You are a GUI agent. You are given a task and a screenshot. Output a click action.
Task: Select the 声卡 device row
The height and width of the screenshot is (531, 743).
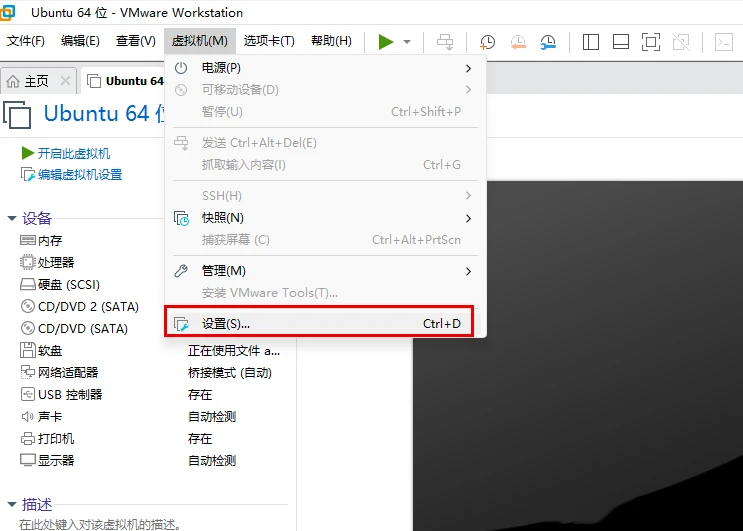pyautogui.click(x=41, y=416)
